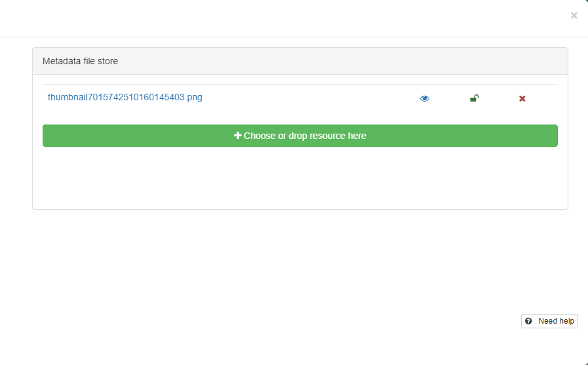Screen dimensions: 588x365
Task: Click Choose or drop resource here button
Action: [x=300, y=136]
